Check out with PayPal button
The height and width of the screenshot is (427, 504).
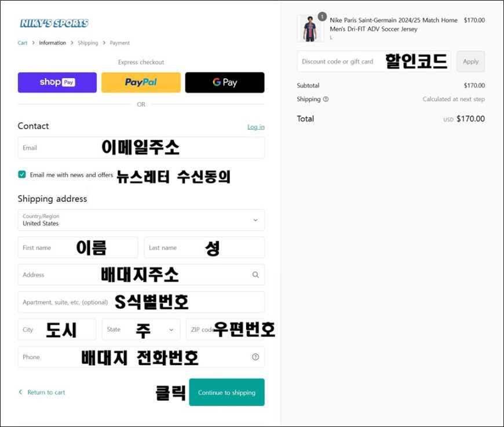click(141, 82)
